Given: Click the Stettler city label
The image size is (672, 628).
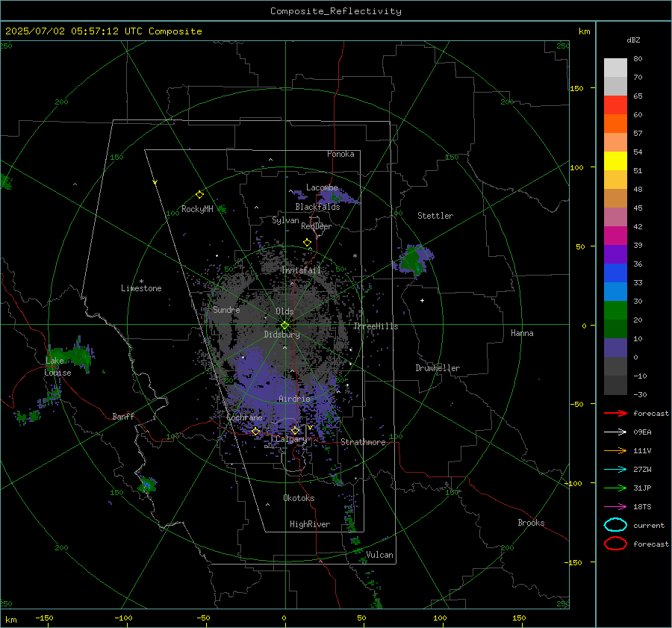Looking at the screenshot, I should point(435,216).
